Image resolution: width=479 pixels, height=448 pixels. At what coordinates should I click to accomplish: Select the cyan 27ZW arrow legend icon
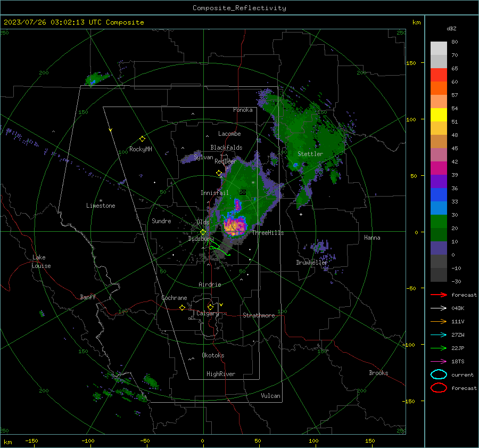pos(439,335)
